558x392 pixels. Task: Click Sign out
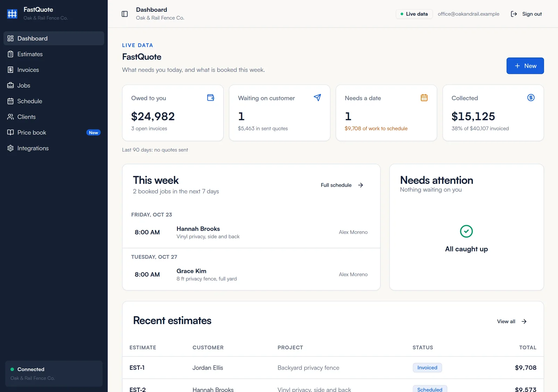(526, 14)
